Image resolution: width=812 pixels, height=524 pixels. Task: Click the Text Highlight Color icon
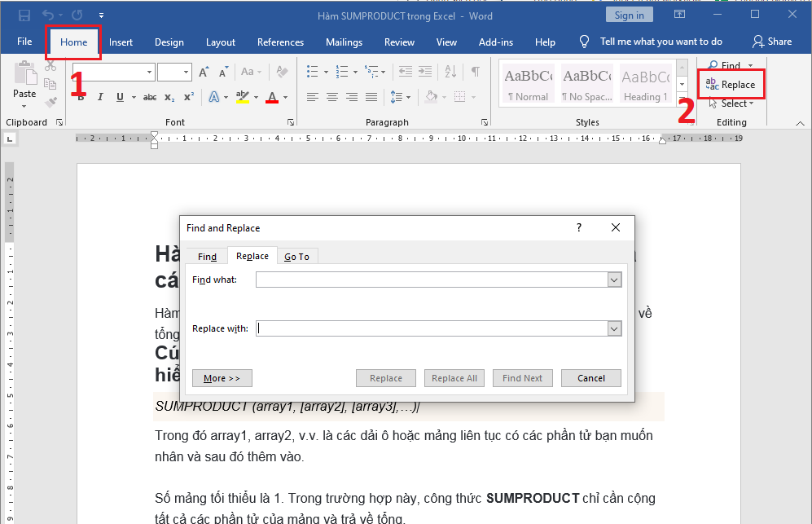pyautogui.click(x=242, y=96)
